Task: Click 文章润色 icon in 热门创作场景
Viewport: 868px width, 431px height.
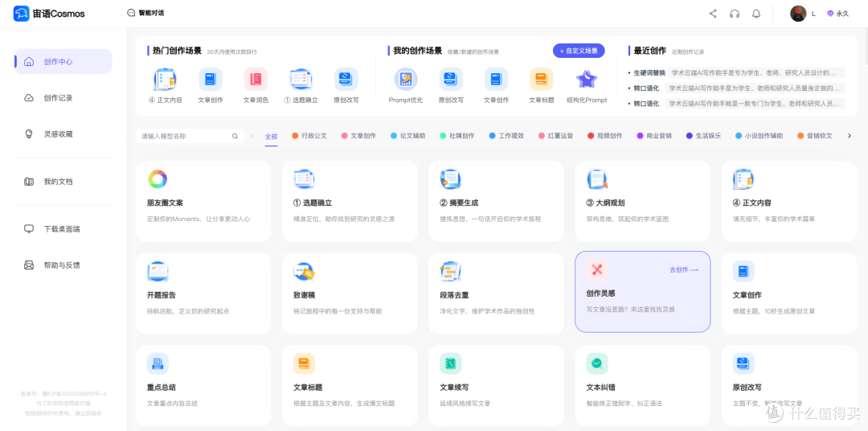Action: [256, 80]
